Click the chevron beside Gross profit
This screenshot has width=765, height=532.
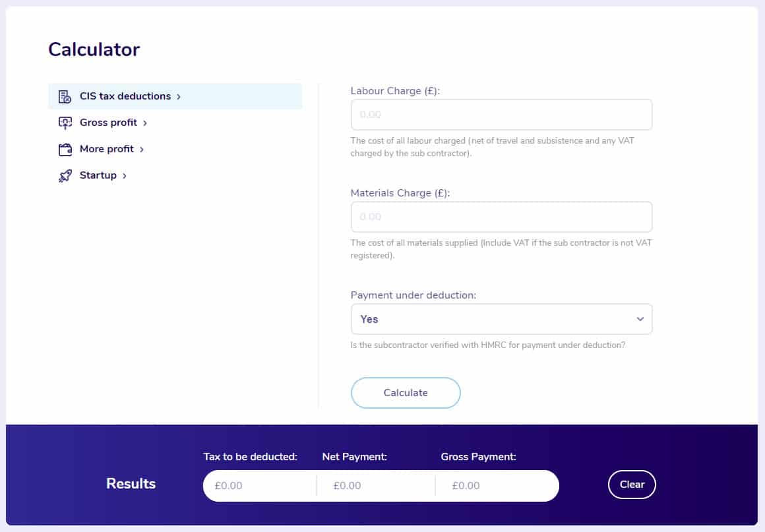[145, 123]
